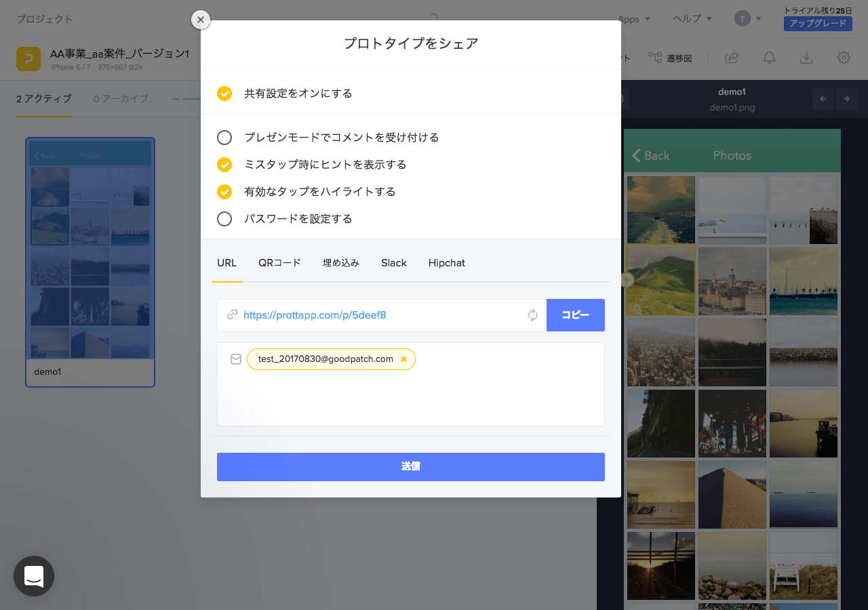Enable プレゼンモードでコメントを受け付ける
The width and height of the screenshot is (868, 610).
coord(224,137)
